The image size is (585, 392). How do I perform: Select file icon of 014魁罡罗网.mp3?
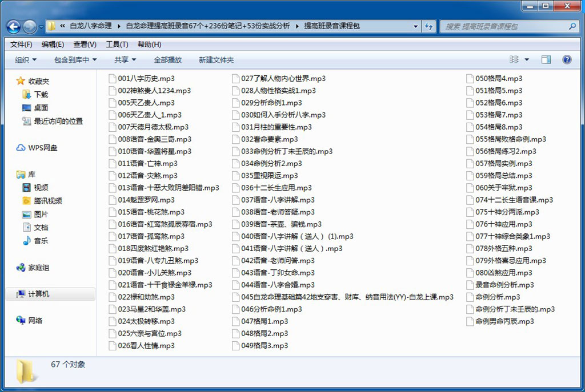(x=112, y=200)
